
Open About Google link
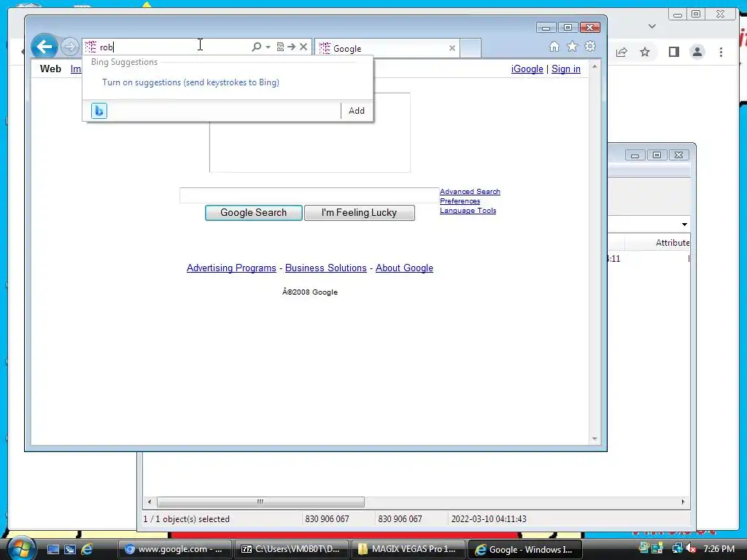coord(404,268)
